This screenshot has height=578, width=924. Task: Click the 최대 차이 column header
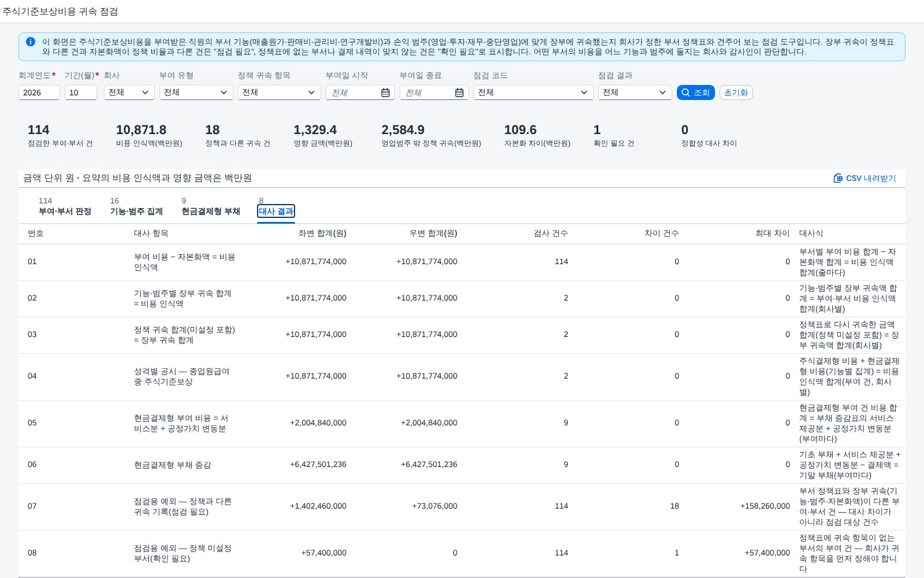pos(773,234)
